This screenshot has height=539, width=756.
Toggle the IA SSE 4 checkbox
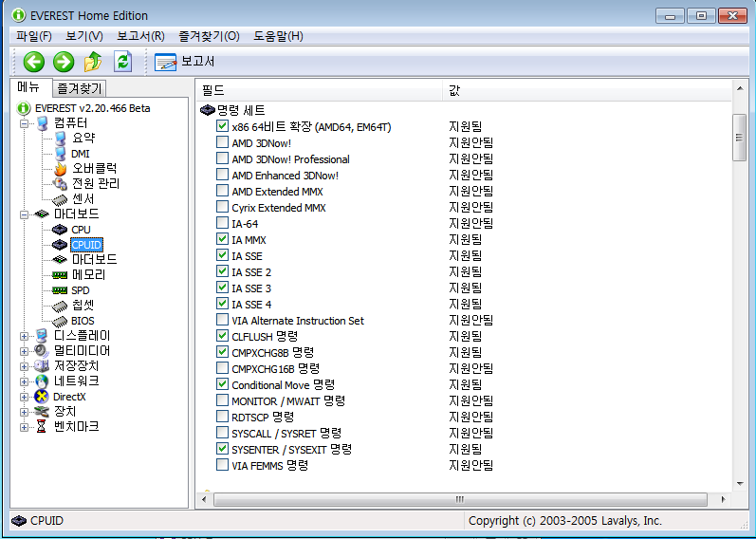pyautogui.click(x=222, y=304)
